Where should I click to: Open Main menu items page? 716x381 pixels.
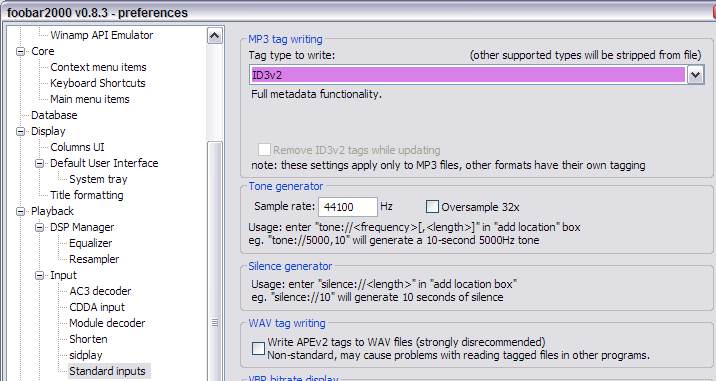[x=90, y=99]
